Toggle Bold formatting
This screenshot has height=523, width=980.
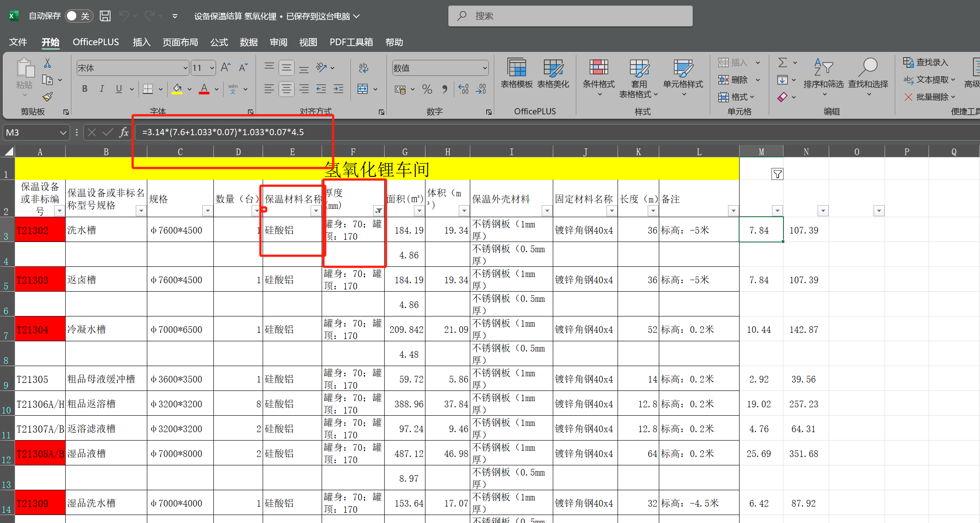(85, 89)
